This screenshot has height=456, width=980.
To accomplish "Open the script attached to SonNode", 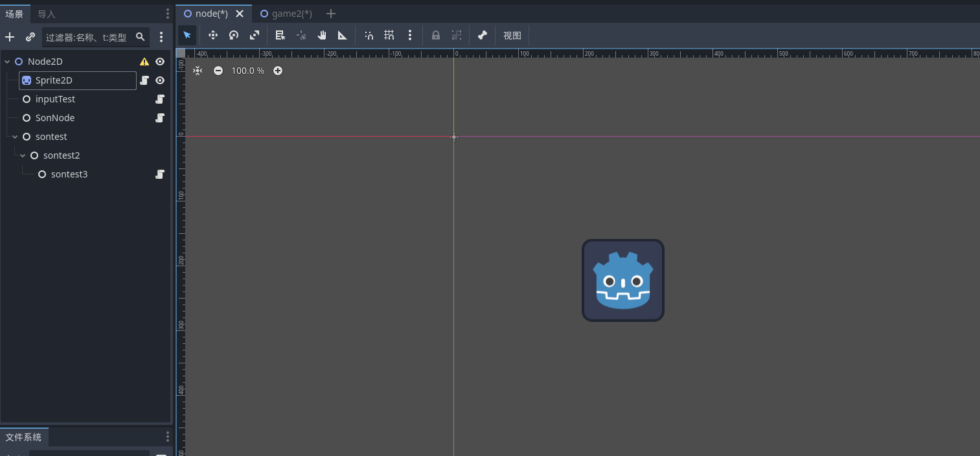I will (x=160, y=118).
